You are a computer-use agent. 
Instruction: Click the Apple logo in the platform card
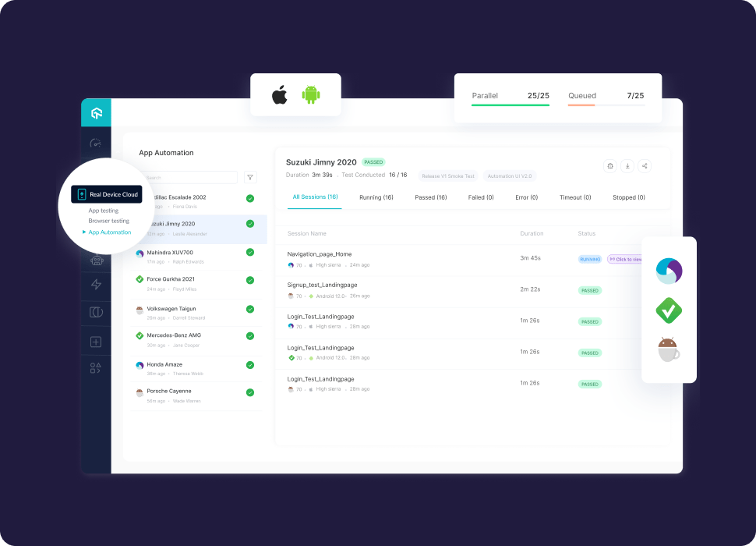point(278,94)
